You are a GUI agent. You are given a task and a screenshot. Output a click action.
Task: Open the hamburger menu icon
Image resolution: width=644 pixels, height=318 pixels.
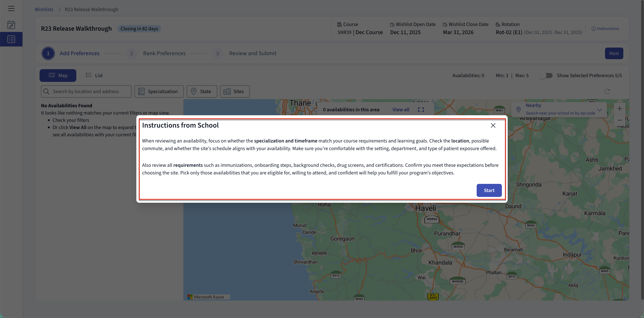click(x=11, y=9)
